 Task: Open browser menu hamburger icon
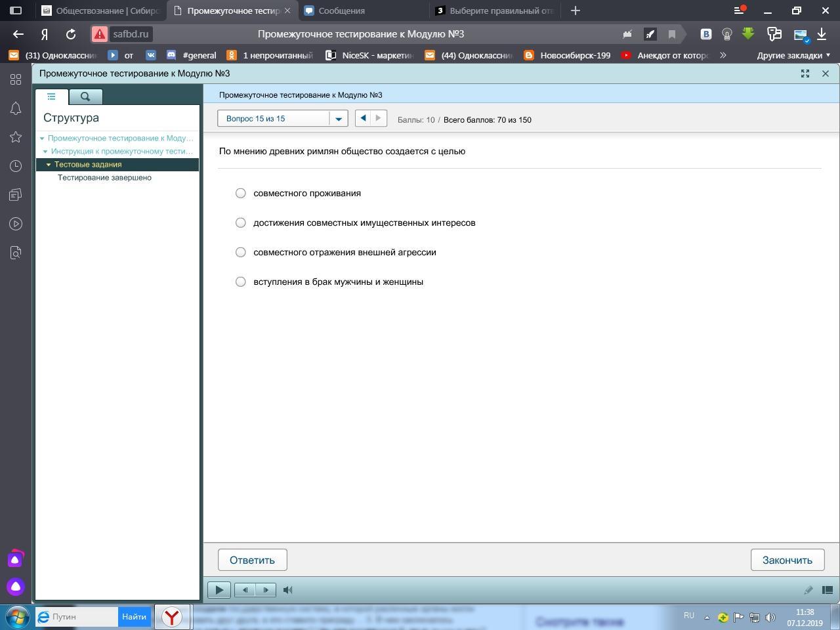pos(739,10)
